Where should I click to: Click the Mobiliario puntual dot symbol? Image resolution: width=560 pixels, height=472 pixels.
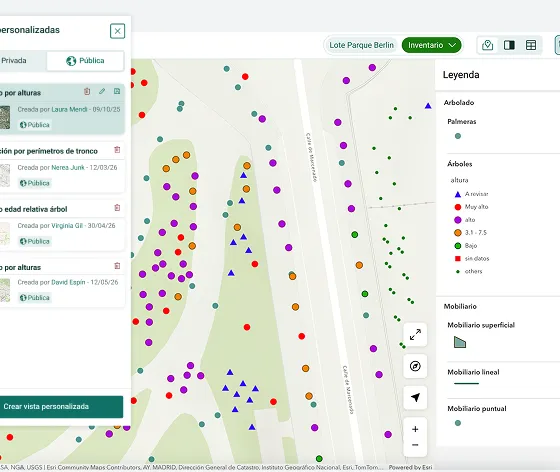(x=458, y=423)
